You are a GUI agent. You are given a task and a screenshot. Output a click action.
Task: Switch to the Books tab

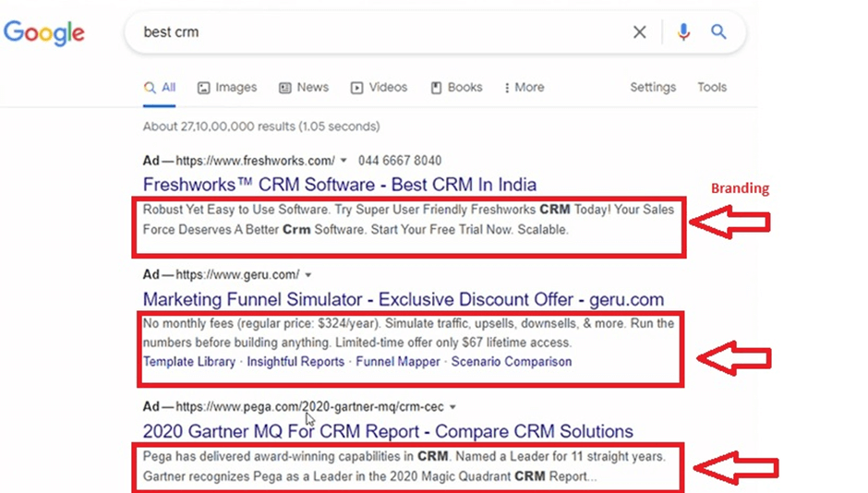coord(457,88)
